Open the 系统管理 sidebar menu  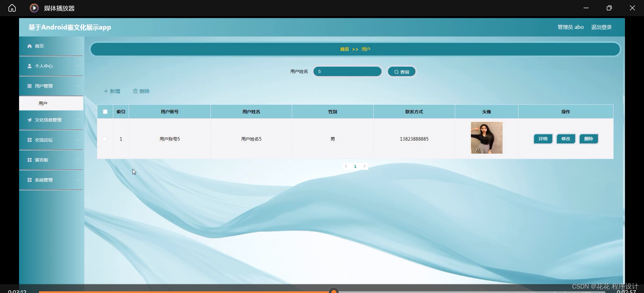[x=51, y=180]
